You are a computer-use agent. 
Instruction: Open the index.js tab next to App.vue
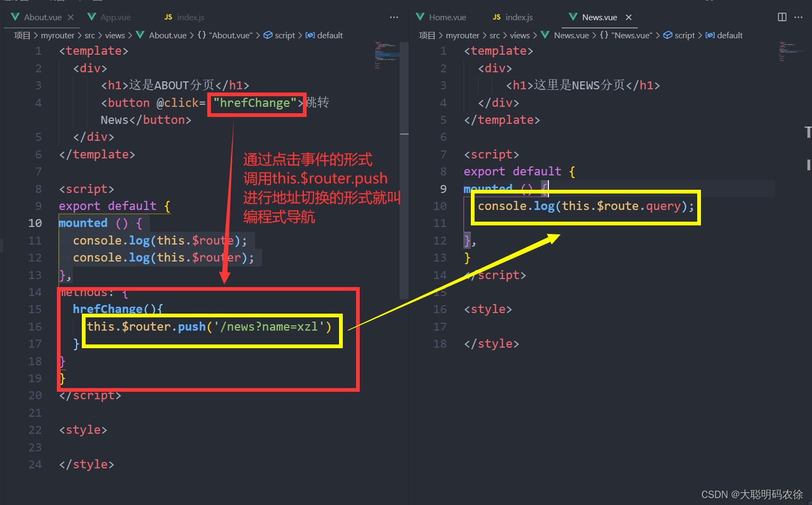click(191, 17)
